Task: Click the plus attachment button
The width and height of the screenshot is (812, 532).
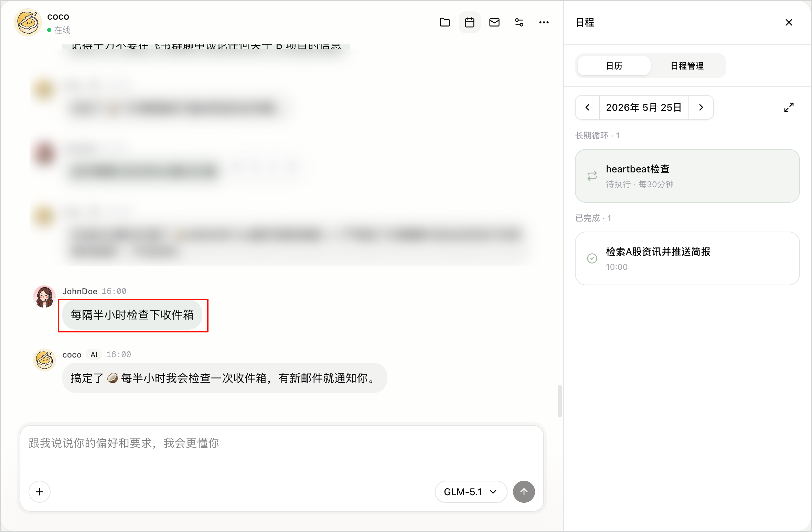Action: 40,492
